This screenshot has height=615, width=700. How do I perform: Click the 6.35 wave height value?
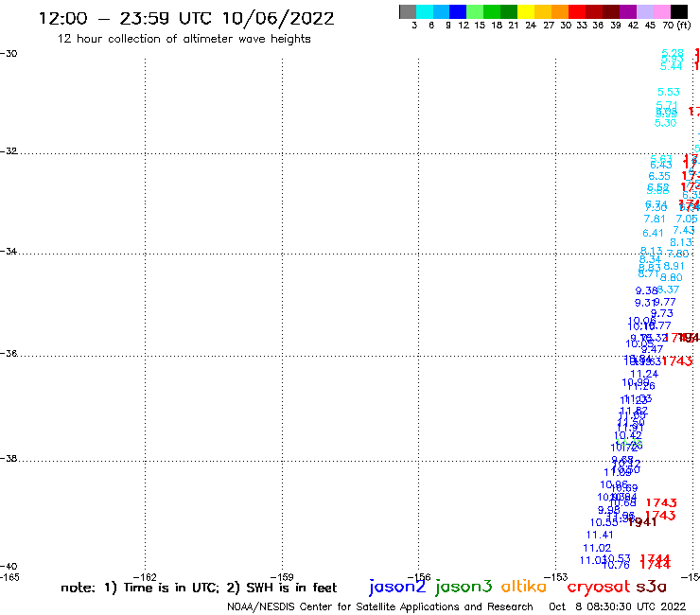click(659, 176)
